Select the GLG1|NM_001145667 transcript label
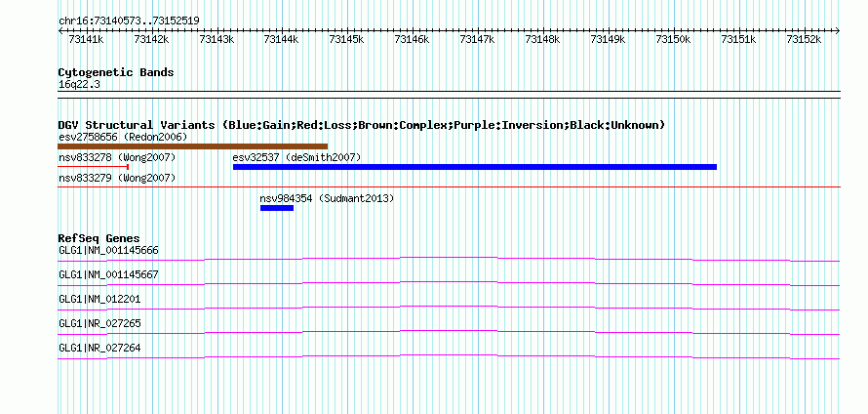The width and height of the screenshot is (868, 414). [108, 275]
